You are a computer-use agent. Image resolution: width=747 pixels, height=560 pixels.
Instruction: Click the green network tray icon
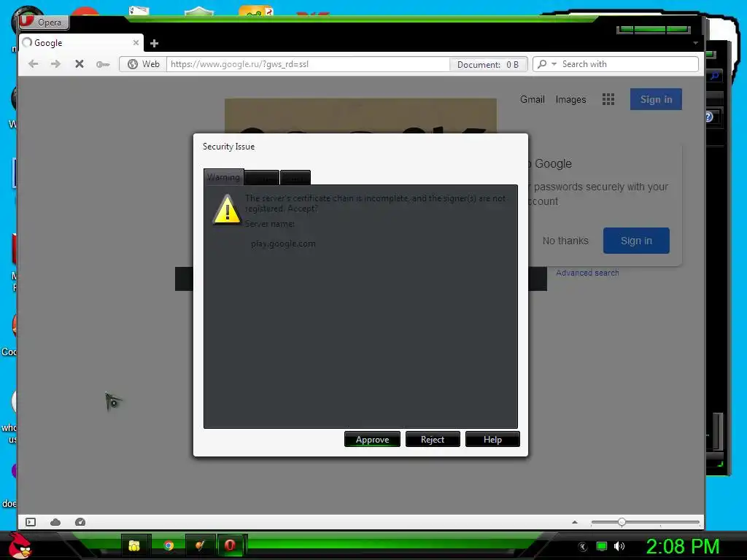[x=602, y=546]
